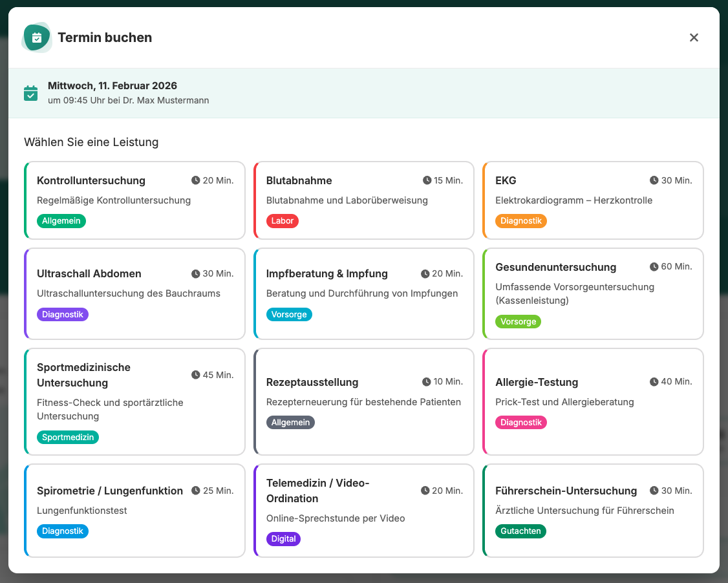Close the Termin buchen dialog

tap(694, 37)
